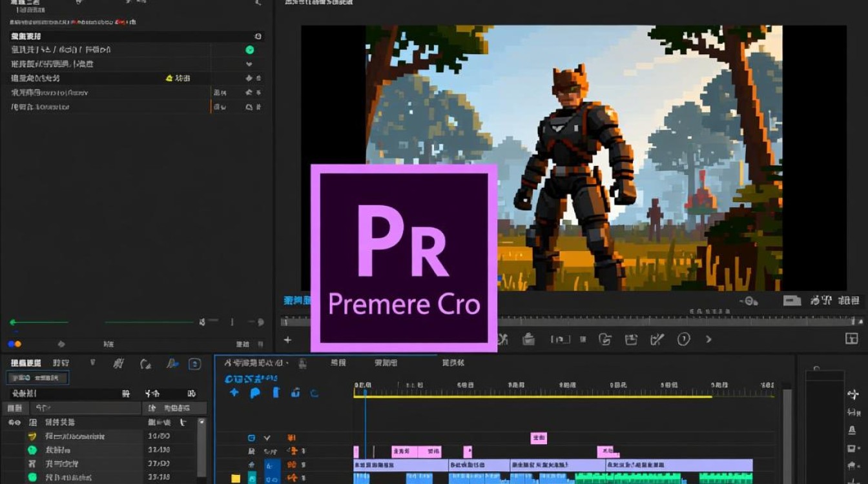
Task: Click the yellow warning triangle in effects panel
Action: coord(169,78)
